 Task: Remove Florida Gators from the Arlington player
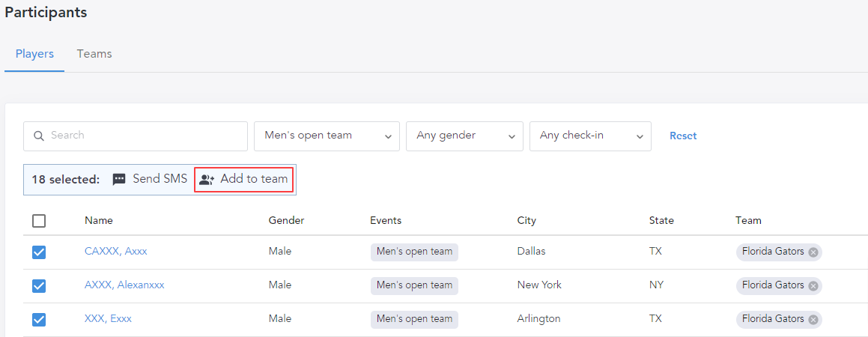click(x=813, y=319)
